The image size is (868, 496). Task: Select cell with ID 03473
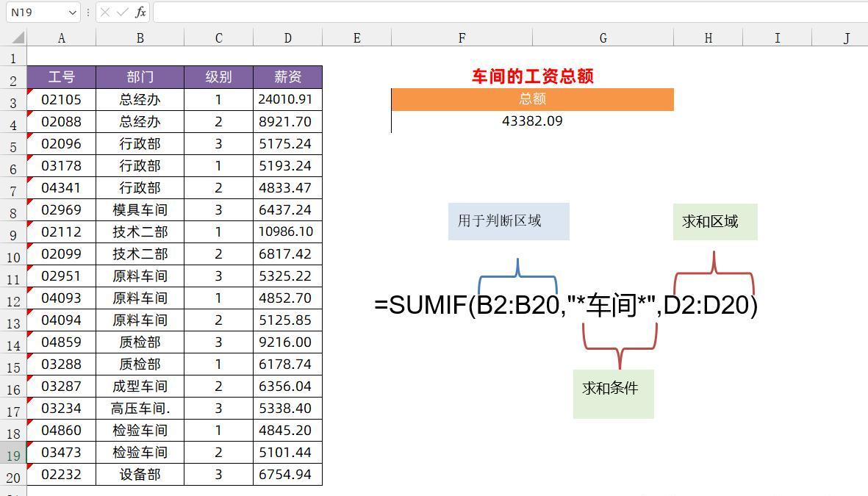click(x=62, y=453)
